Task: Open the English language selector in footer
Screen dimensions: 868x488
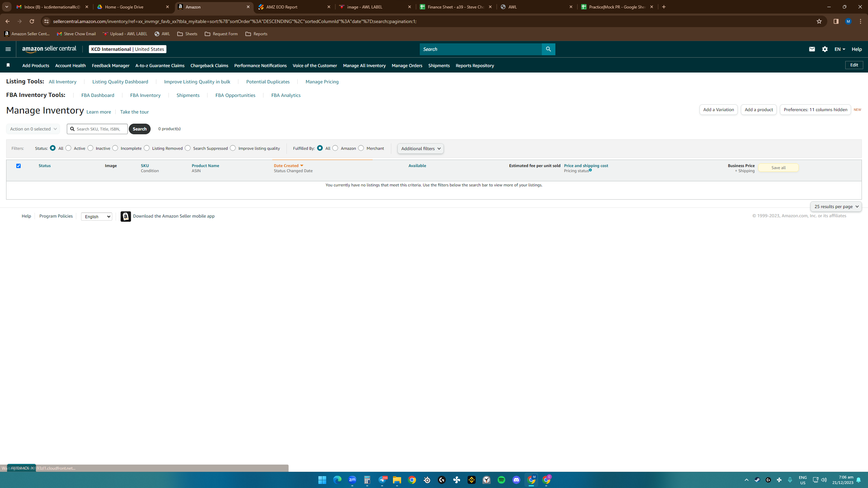Action: 97,217
